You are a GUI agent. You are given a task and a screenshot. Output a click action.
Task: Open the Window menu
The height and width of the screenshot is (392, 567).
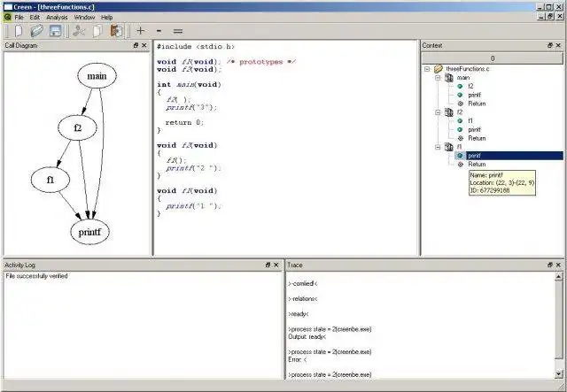coord(84,18)
